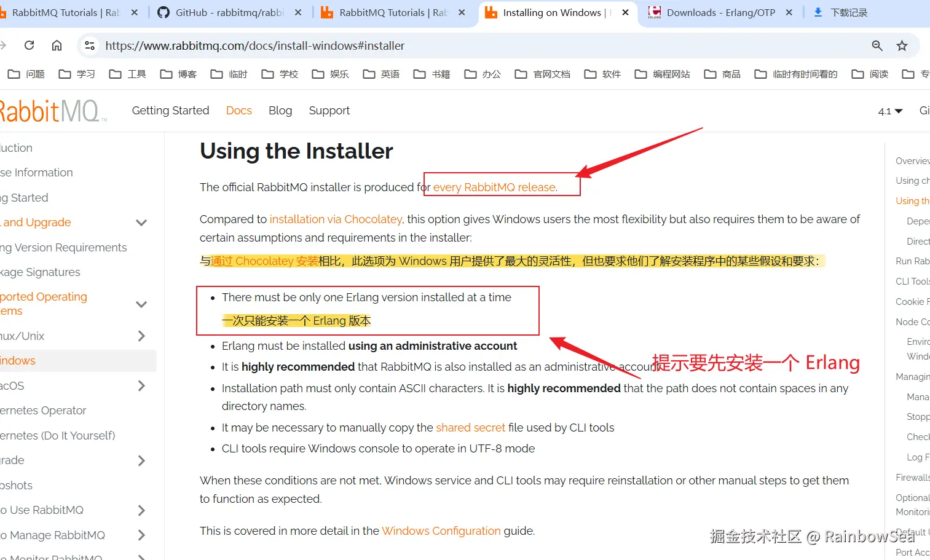Open the first RabbitMQ Tutorials tab
Screen dimensions: 930x560
(66, 12)
